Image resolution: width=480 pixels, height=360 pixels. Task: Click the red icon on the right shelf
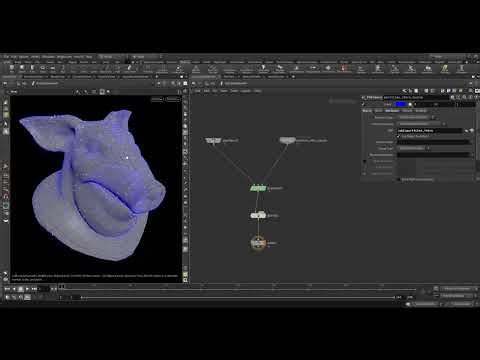point(344,69)
